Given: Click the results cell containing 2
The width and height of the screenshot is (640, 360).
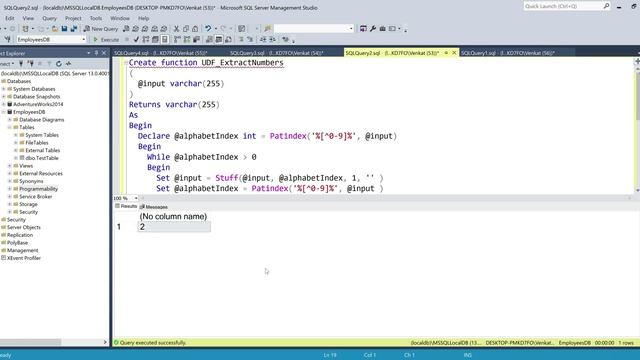Looking at the screenshot, I should 174,227.
